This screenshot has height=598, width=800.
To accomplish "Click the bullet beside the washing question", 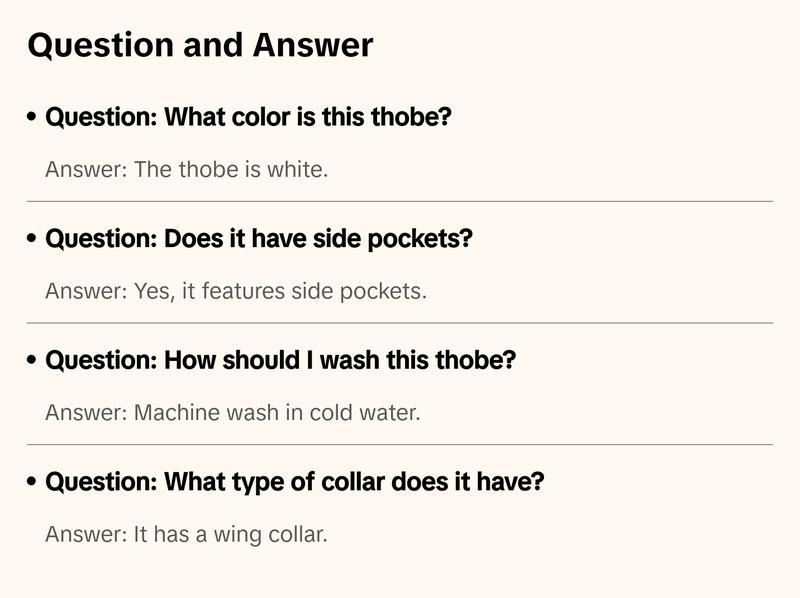I will 32,361.
